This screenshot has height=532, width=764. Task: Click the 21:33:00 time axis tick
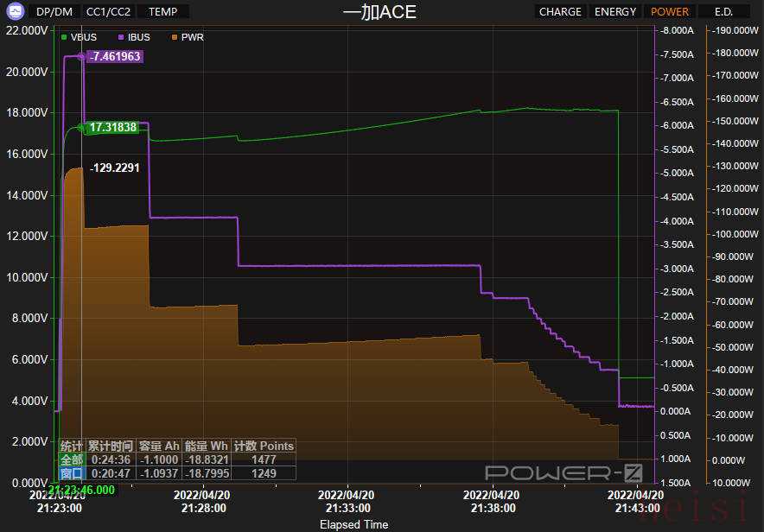(347, 508)
